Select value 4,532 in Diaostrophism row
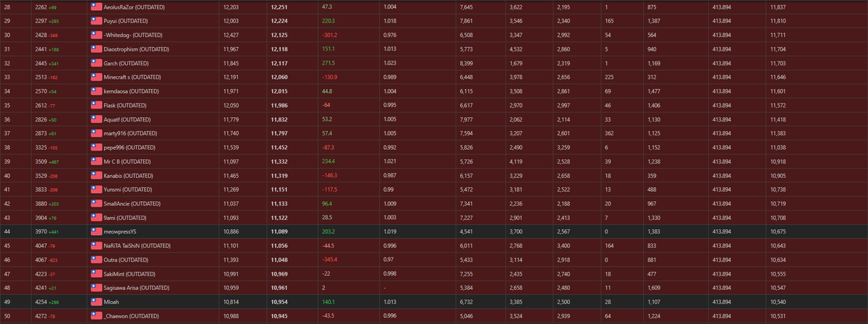The width and height of the screenshot is (868, 324). (x=516, y=49)
